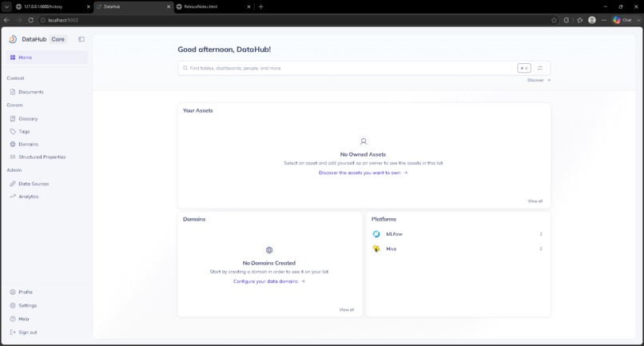Open a new browser tab with plus
644x346 pixels.
(260, 6)
